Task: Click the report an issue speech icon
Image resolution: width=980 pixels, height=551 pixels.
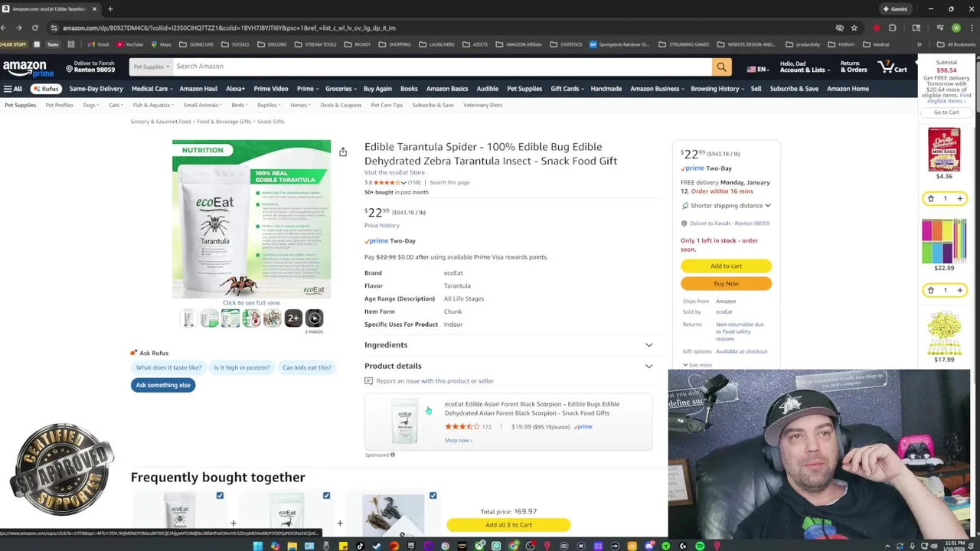Action: (x=368, y=381)
